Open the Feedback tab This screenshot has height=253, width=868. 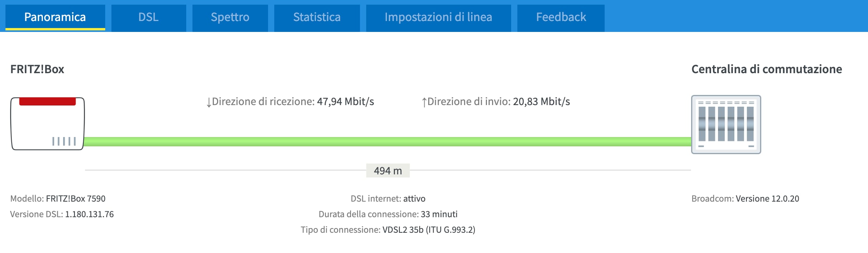pyautogui.click(x=561, y=18)
